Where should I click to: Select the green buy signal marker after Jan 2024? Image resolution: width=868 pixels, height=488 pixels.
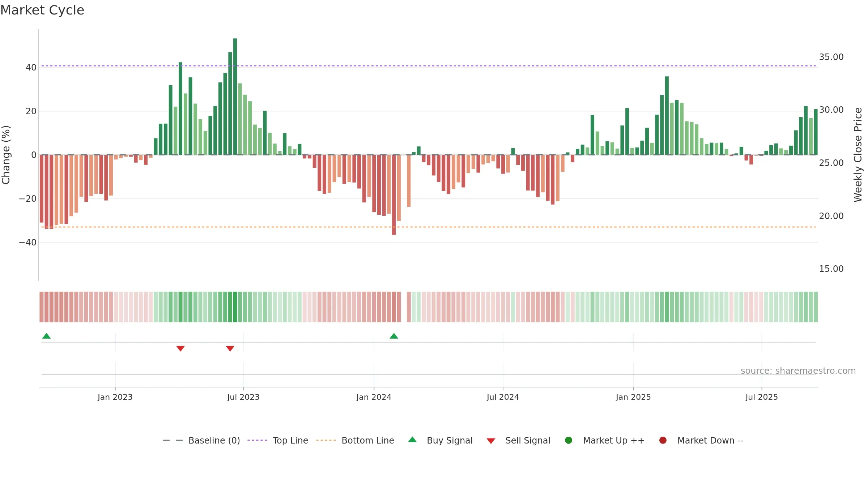pyautogui.click(x=394, y=336)
